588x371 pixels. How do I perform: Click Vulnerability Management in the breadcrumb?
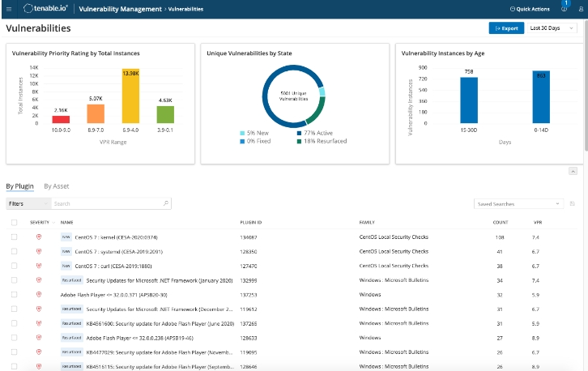121,9
